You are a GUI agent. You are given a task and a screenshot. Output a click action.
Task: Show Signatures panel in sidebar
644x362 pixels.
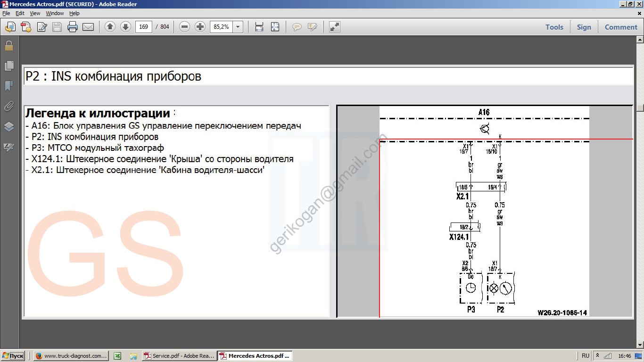click(x=9, y=147)
